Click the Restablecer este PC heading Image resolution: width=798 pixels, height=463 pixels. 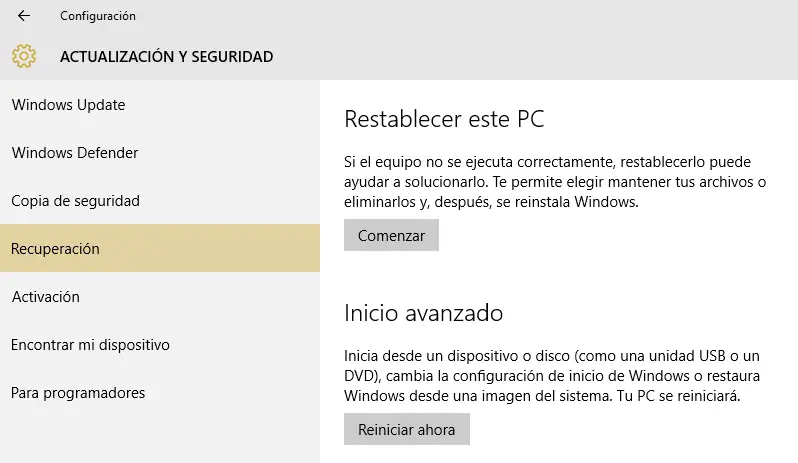pyautogui.click(x=444, y=119)
